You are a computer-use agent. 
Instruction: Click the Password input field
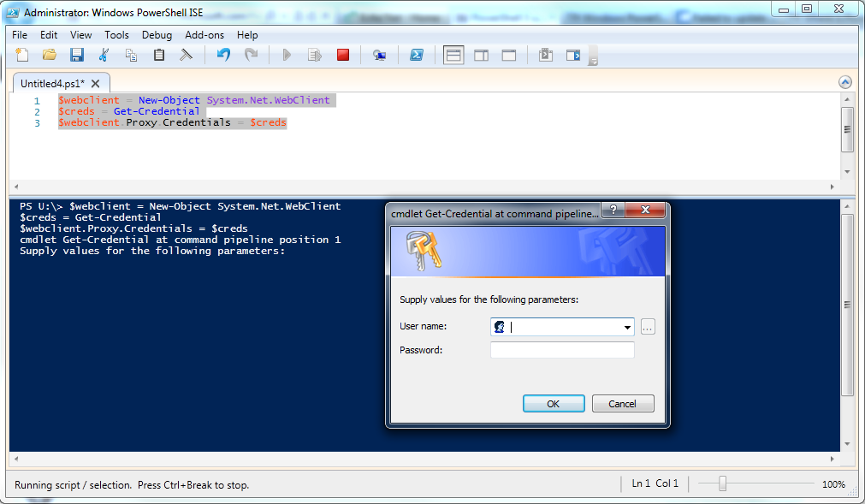(562, 350)
